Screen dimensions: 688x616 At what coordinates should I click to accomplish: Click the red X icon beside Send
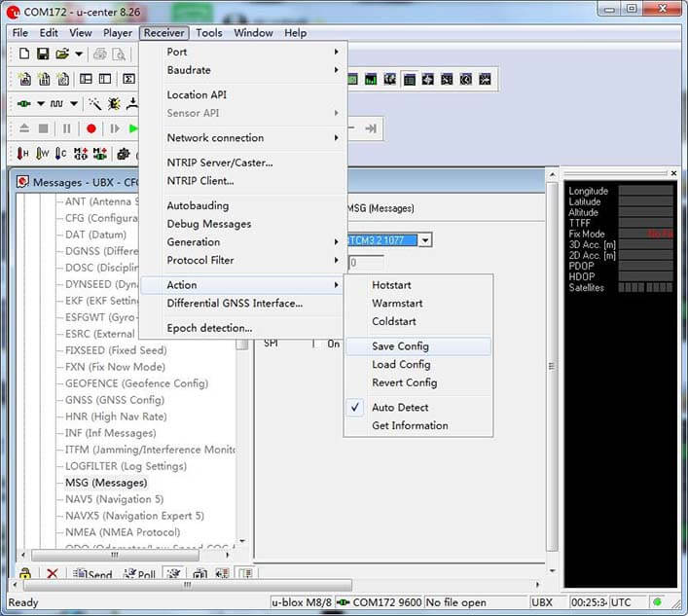(53, 573)
